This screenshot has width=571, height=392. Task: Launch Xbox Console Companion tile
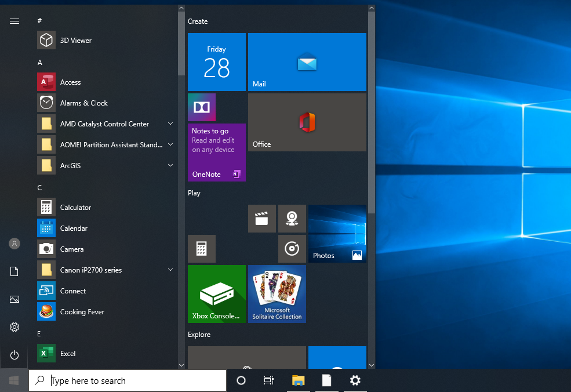(216, 293)
